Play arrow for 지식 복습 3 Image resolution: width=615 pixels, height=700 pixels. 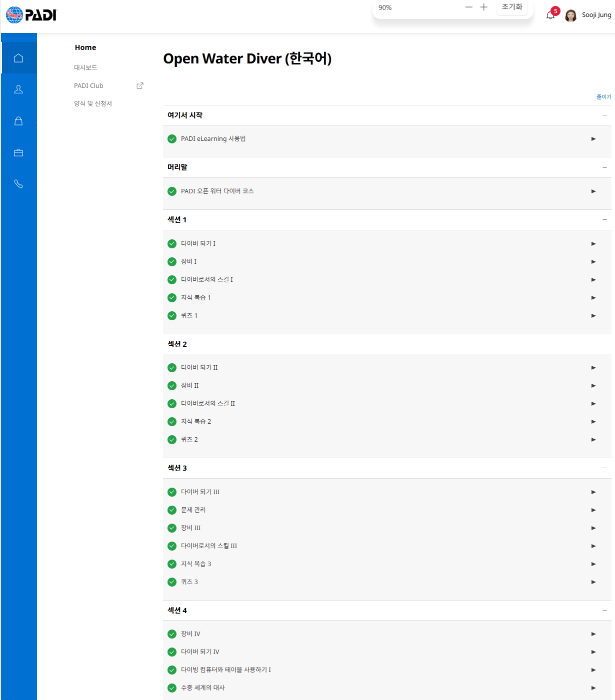tap(593, 564)
